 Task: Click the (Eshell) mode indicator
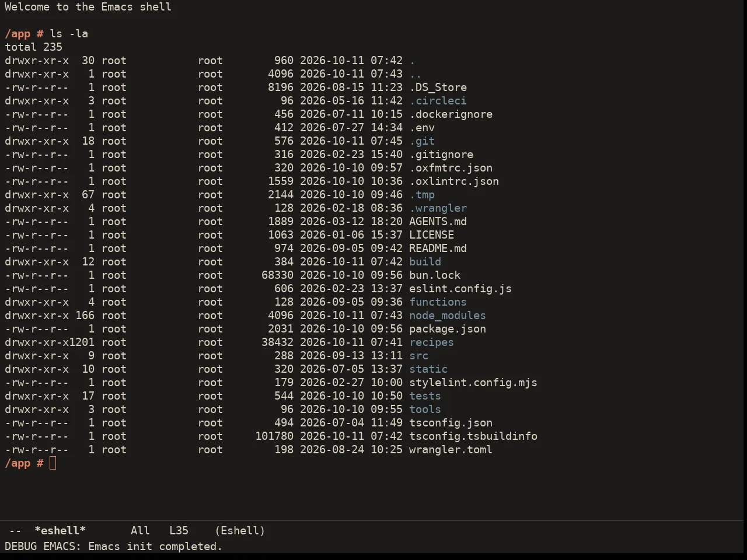click(240, 531)
